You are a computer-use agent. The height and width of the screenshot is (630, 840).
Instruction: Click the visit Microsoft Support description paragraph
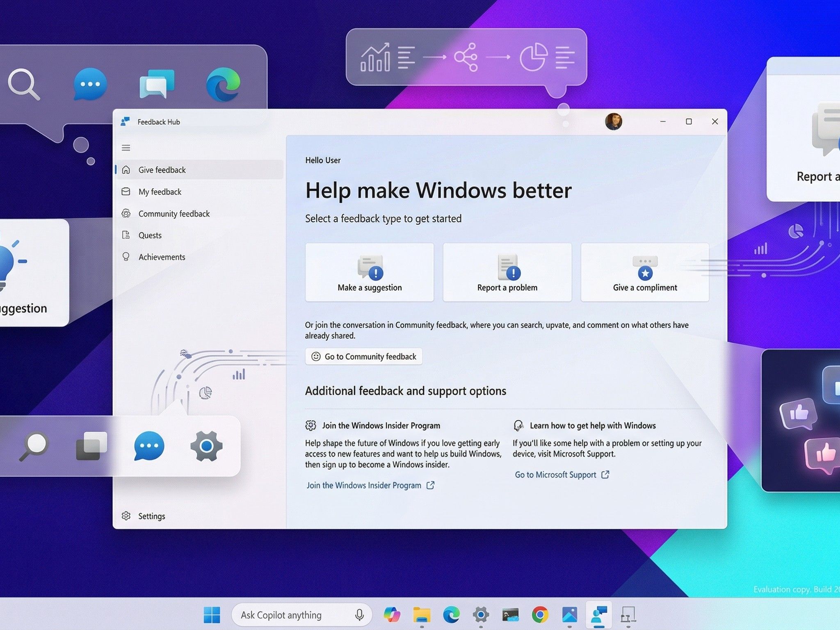pos(607,448)
